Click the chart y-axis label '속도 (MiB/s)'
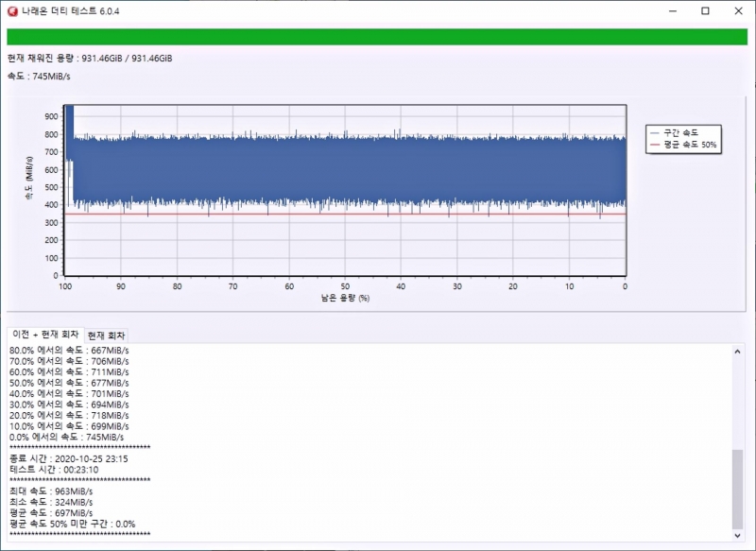756x551 pixels. pos(29,178)
